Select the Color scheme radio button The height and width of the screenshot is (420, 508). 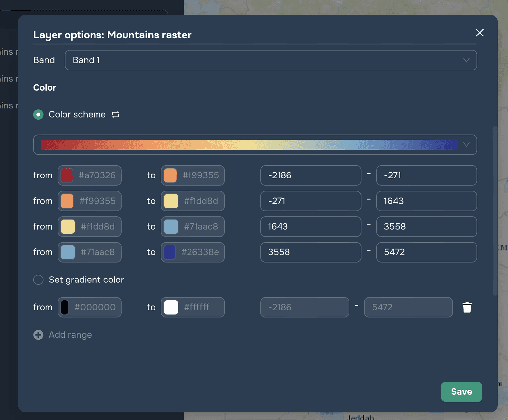point(38,114)
